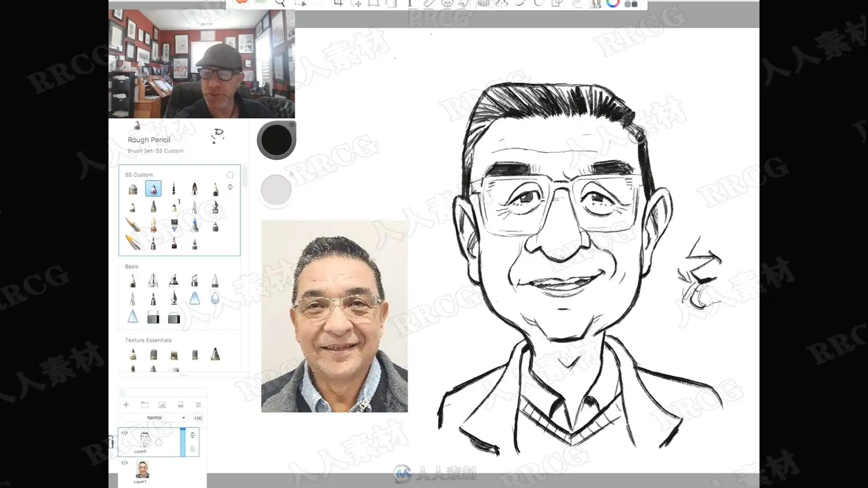Expand SS Custom brush set arrows

[x=230, y=187]
